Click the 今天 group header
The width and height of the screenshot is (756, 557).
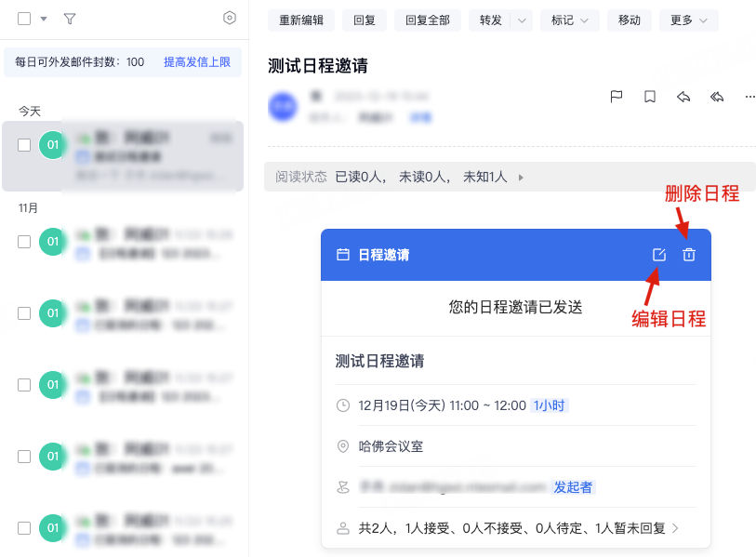[x=30, y=112]
